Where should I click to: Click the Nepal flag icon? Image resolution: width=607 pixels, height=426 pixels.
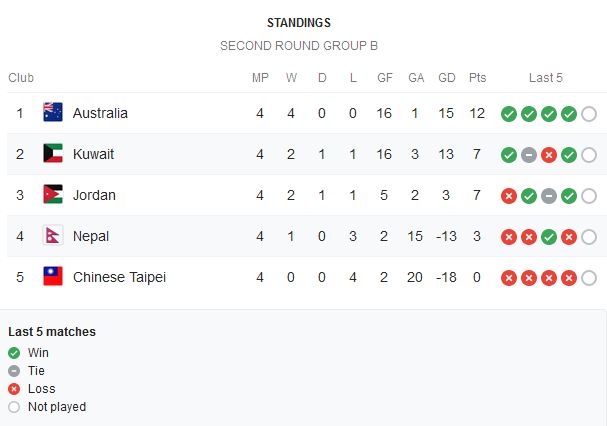tap(53, 235)
